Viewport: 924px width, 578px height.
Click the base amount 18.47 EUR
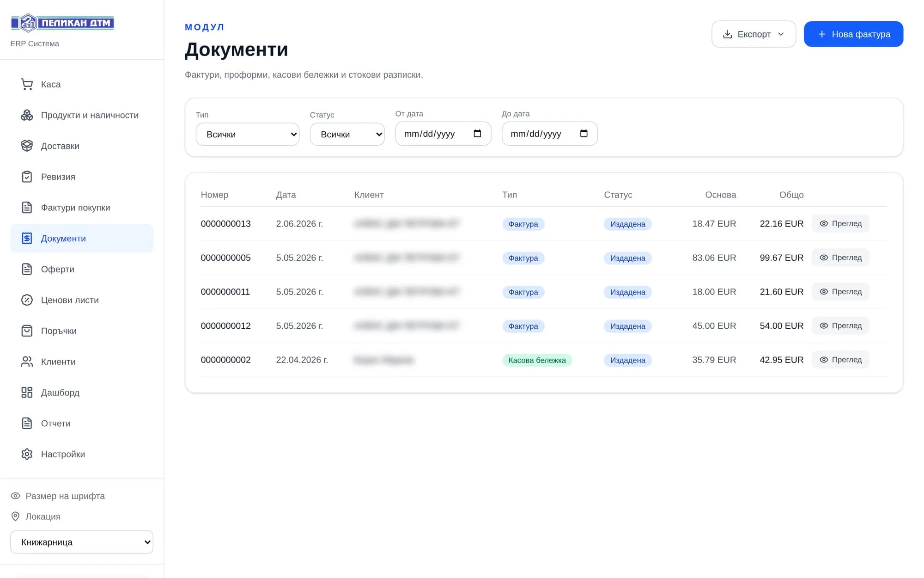coord(714,224)
